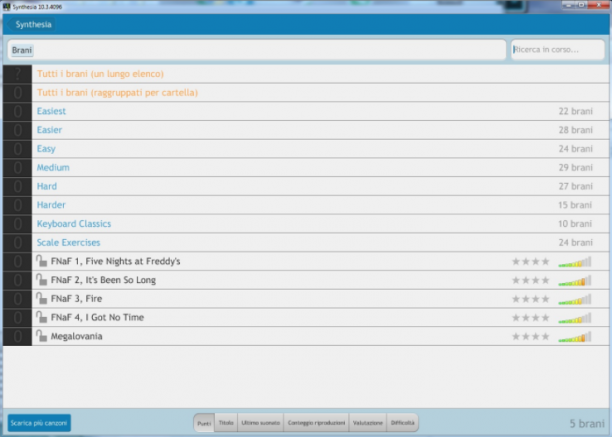The height and width of the screenshot is (437, 612).
Task: Sort songs by Difficoltà
Action: point(402,423)
